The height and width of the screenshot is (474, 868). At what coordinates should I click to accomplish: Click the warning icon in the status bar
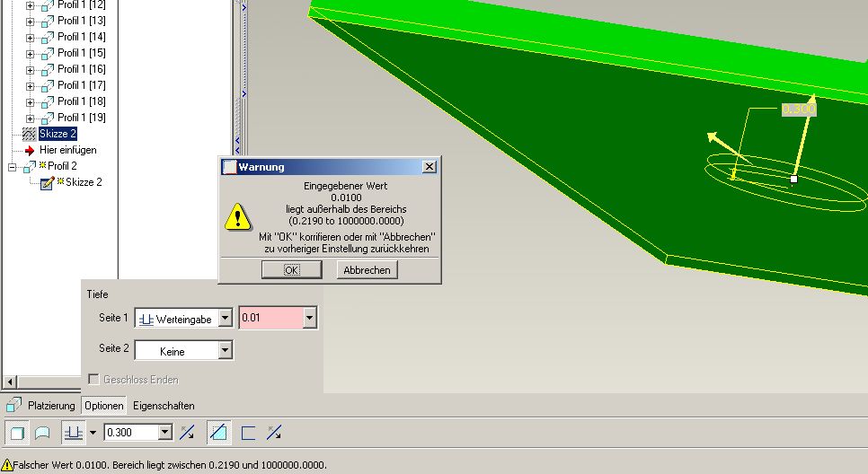tap(6, 465)
